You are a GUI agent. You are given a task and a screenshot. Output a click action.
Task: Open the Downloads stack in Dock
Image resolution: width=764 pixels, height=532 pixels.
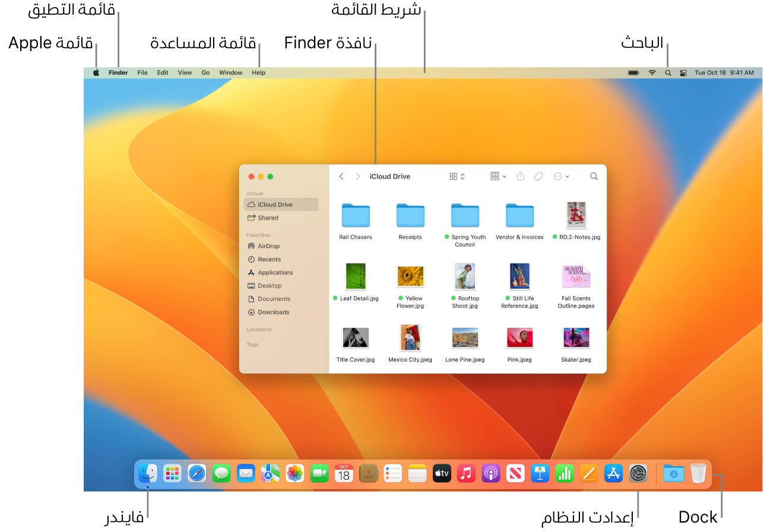click(674, 473)
